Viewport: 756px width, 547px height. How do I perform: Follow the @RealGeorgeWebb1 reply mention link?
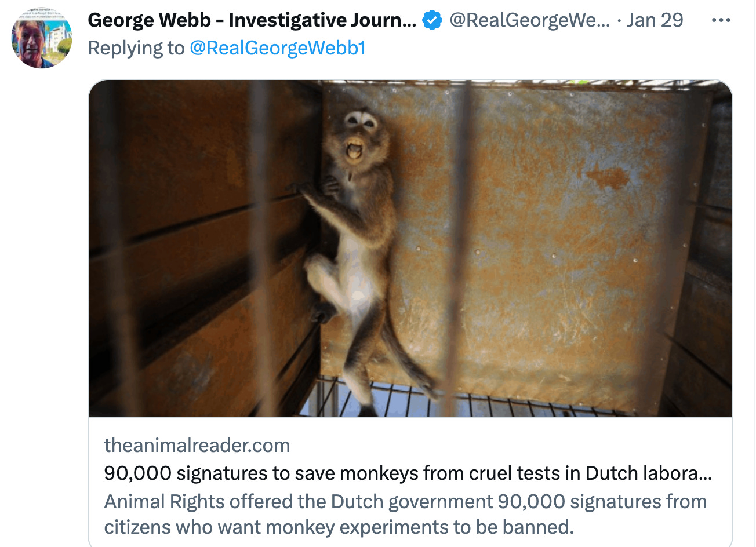coord(278,48)
